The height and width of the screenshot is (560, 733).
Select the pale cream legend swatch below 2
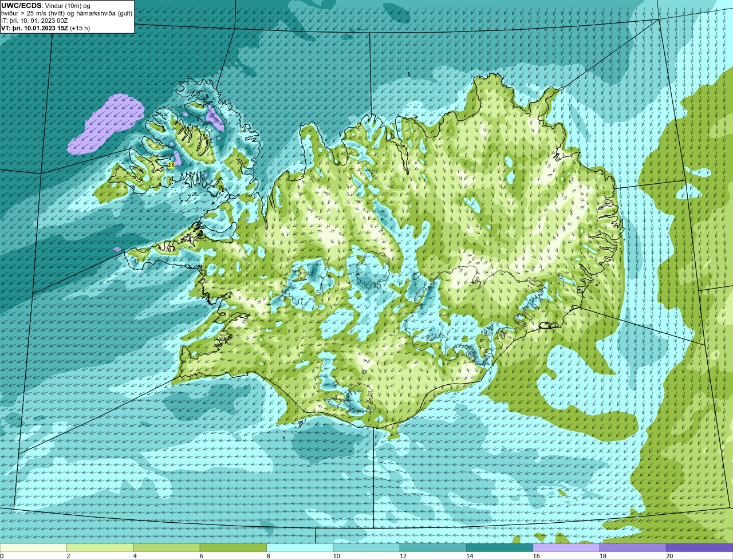(33, 547)
